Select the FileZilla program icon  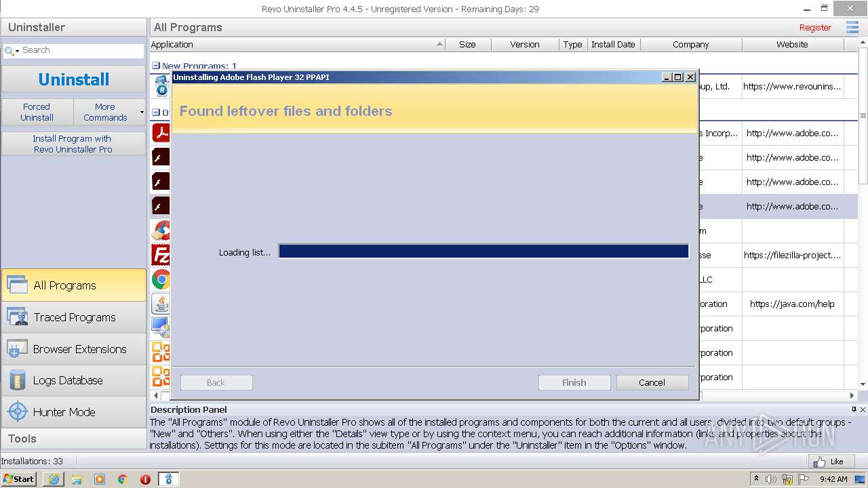161,255
